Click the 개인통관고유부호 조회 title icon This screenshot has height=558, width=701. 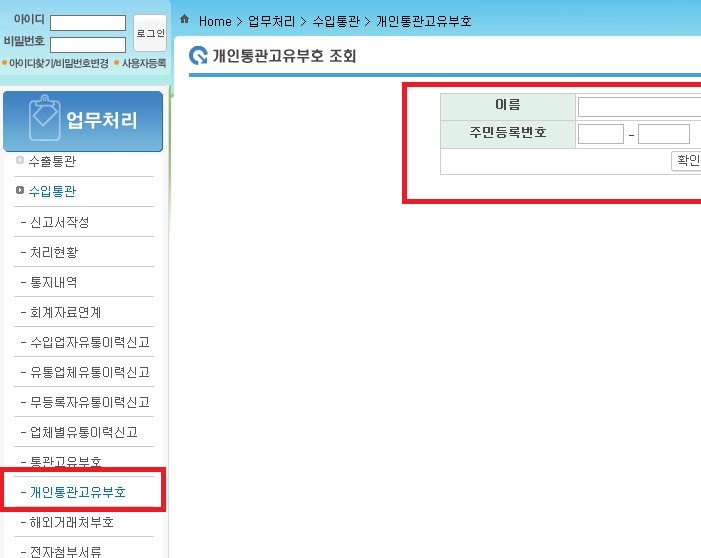pyautogui.click(x=198, y=55)
